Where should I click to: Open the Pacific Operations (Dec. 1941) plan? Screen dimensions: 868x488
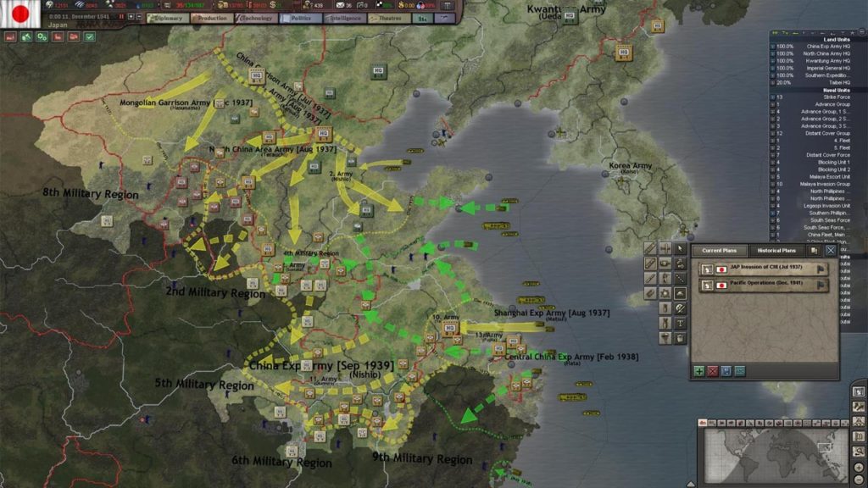[765, 283]
